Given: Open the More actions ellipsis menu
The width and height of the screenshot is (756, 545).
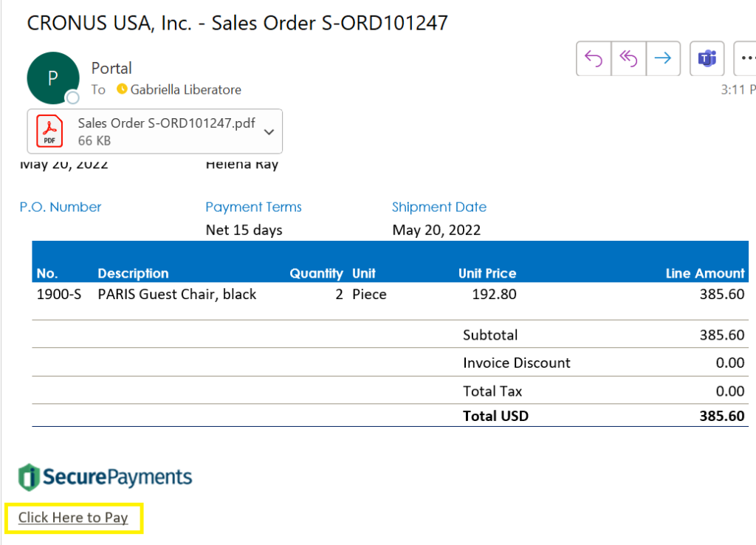Looking at the screenshot, I should pyautogui.click(x=746, y=58).
